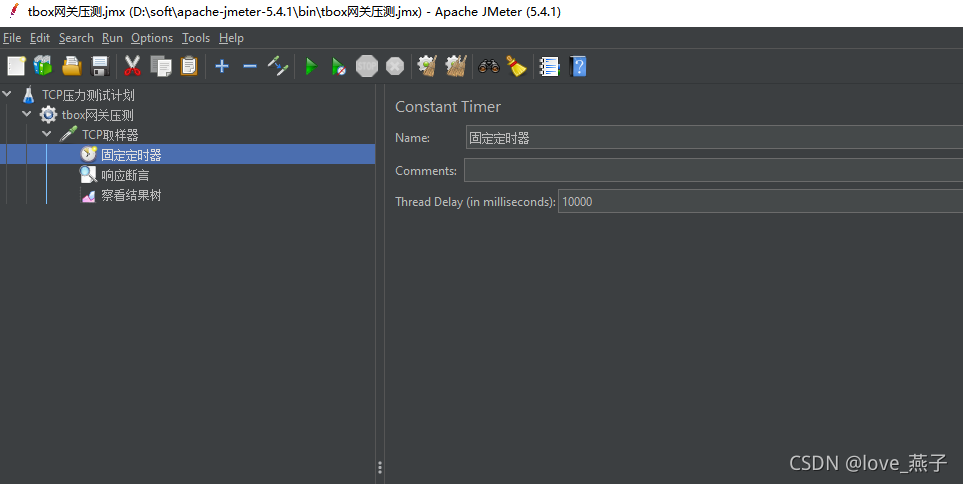Click the Search binoculars icon
The width and height of the screenshot is (963, 484).
[489, 66]
